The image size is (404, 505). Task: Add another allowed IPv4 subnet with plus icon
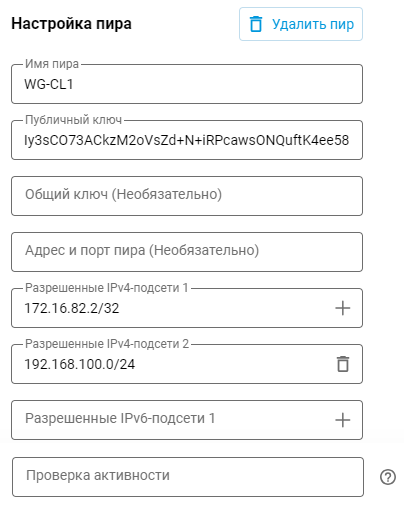[342, 308]
